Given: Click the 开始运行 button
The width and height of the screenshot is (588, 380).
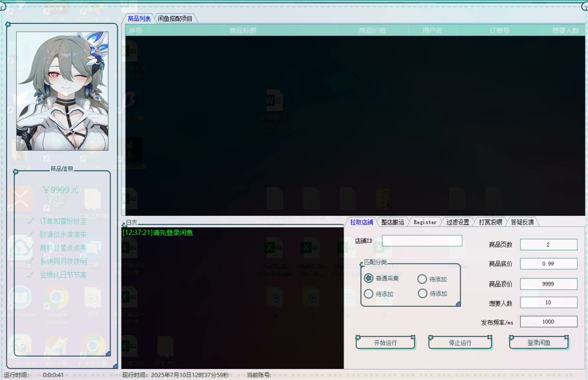Looking at the screenshot, I should pyautogui.click(x=385, y=342).
